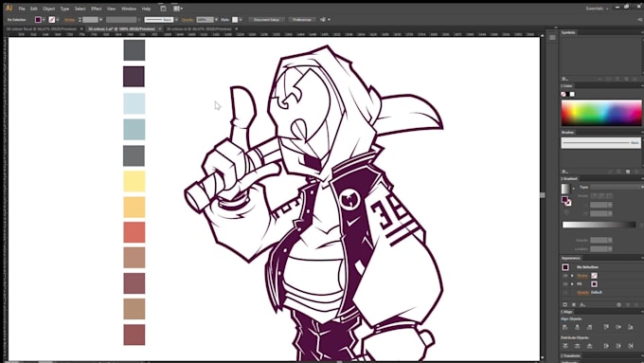Screen dimensions: 644x363
Task: Click the Arrange Documents icon in menu bar
Action: click(177, 9)
